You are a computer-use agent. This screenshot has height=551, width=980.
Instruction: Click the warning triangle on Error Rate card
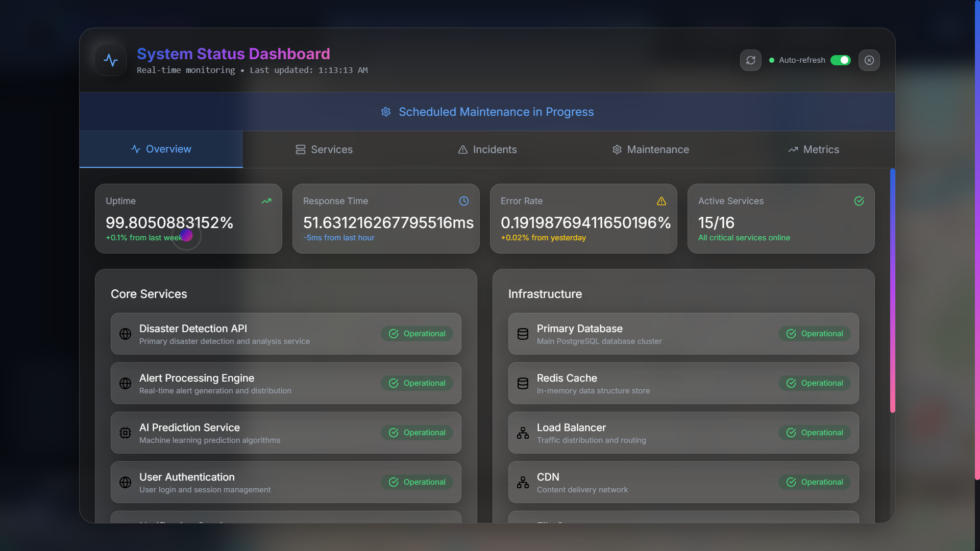(x=661, y=201)
